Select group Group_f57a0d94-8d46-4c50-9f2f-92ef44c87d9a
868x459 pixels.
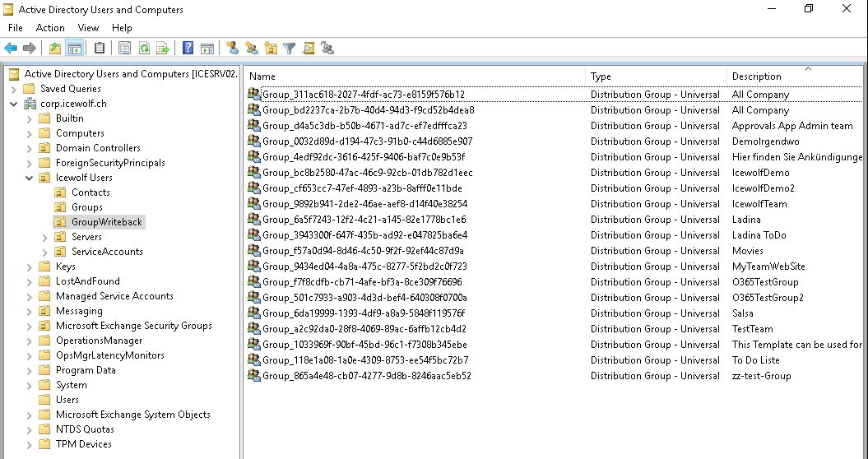coord(363,251)
